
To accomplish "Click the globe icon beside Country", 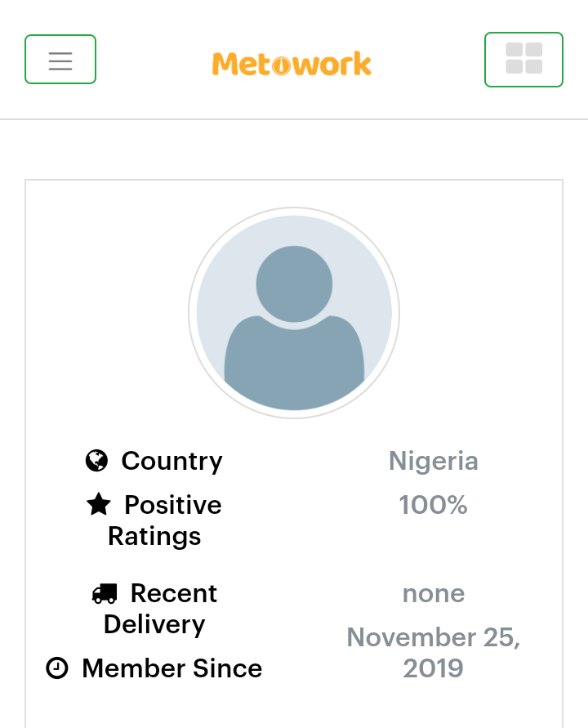I will pos(96,461).
